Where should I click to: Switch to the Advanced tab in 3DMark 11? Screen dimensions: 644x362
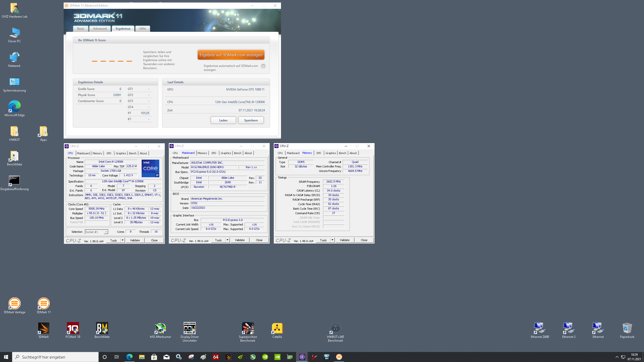100,29
